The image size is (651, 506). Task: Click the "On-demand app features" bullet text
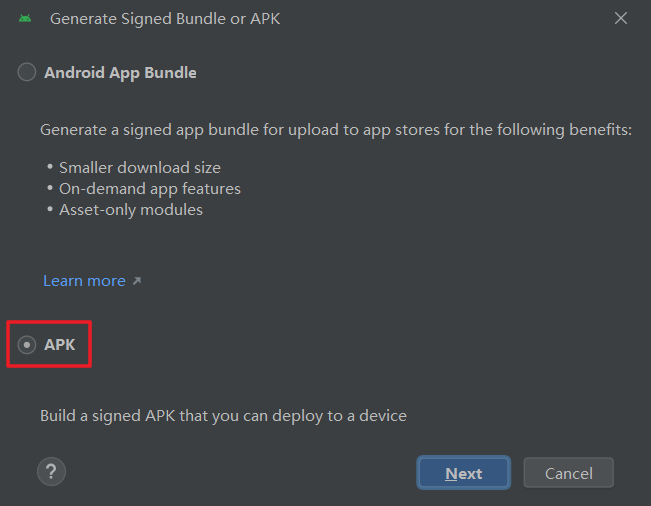[150, 189]
